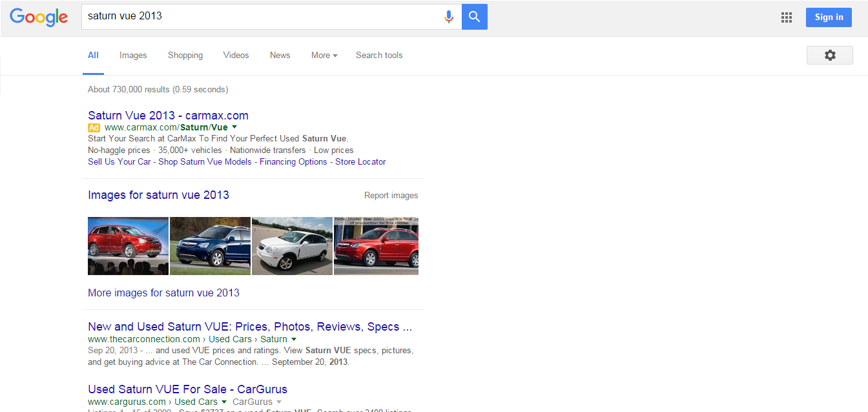Open the Financing Options sitelink

(x=293, y=162)
